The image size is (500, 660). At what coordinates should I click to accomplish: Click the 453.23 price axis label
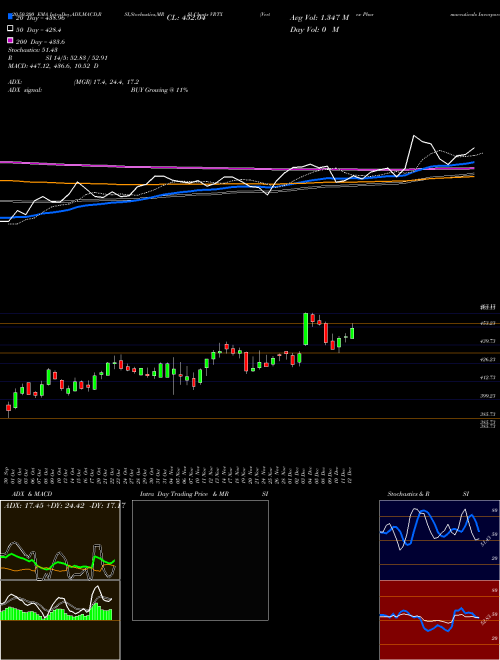488,323
